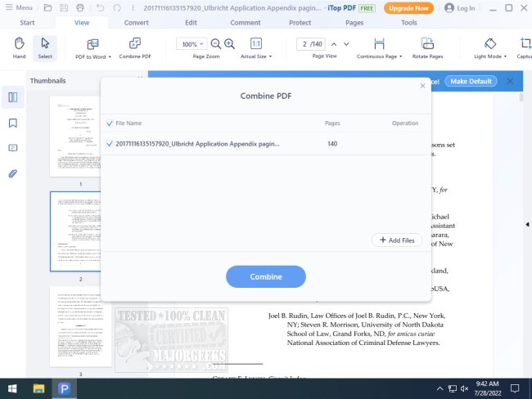Toggle the File Name select-all checkbox
Image resolution: width=532 pixels, height=399 pixels.
[x=109, y=123]
